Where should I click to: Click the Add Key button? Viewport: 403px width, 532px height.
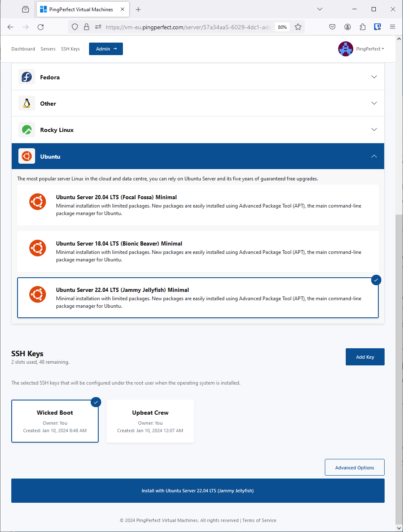(365, 357)
